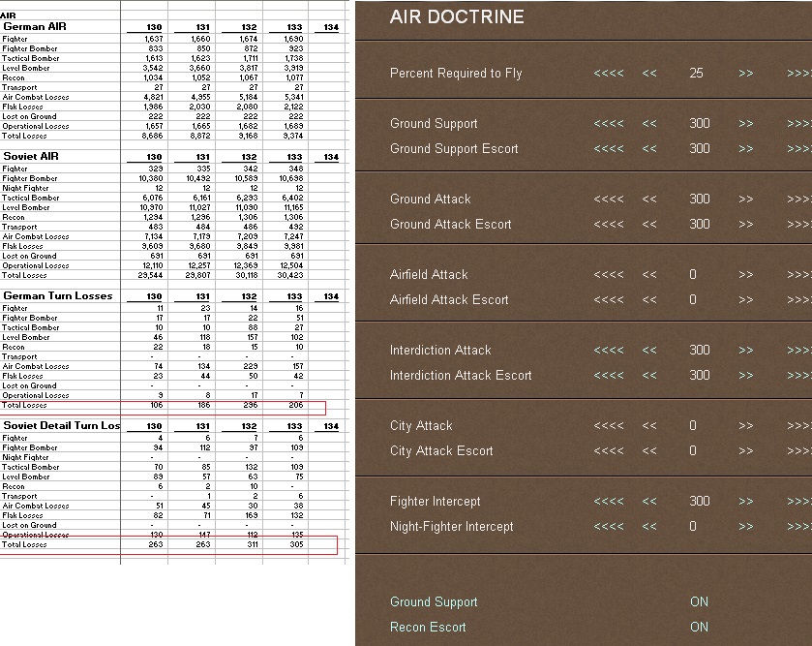The width and height of the screenshot is (812, 646).
Task: Click <<<< on Ground Support Escort row
Action: 609,149
